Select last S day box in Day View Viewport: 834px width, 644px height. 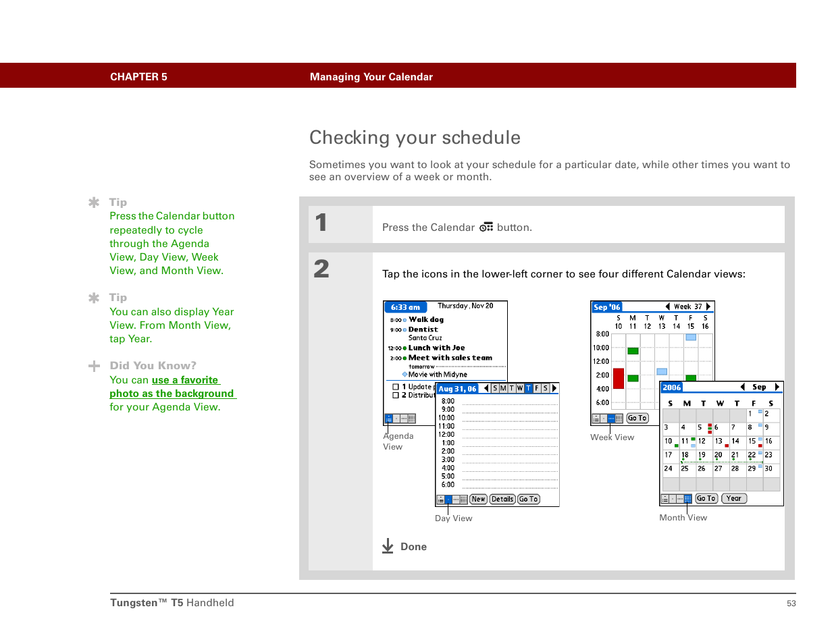[545, 388]
